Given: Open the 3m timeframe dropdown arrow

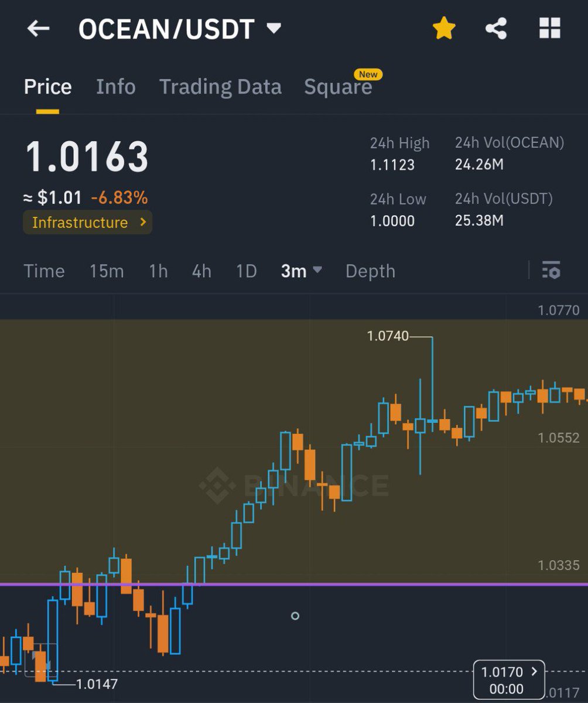Looking at the screenshot, I should point(317,271).
